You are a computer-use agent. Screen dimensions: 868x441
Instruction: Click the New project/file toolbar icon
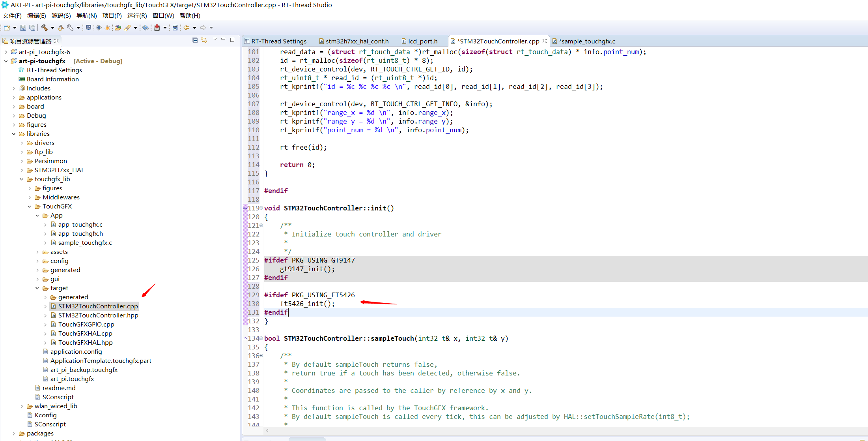click(7, 28)
